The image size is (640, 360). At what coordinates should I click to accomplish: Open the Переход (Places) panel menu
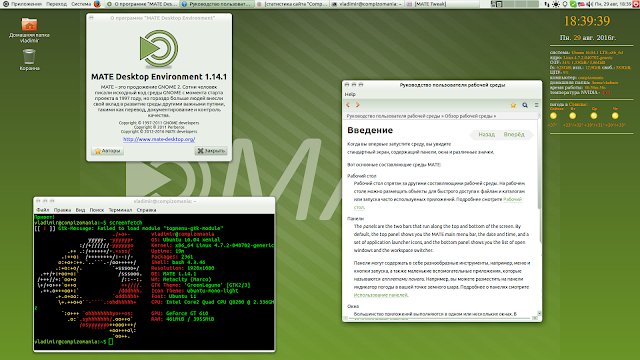click(56, 4)
